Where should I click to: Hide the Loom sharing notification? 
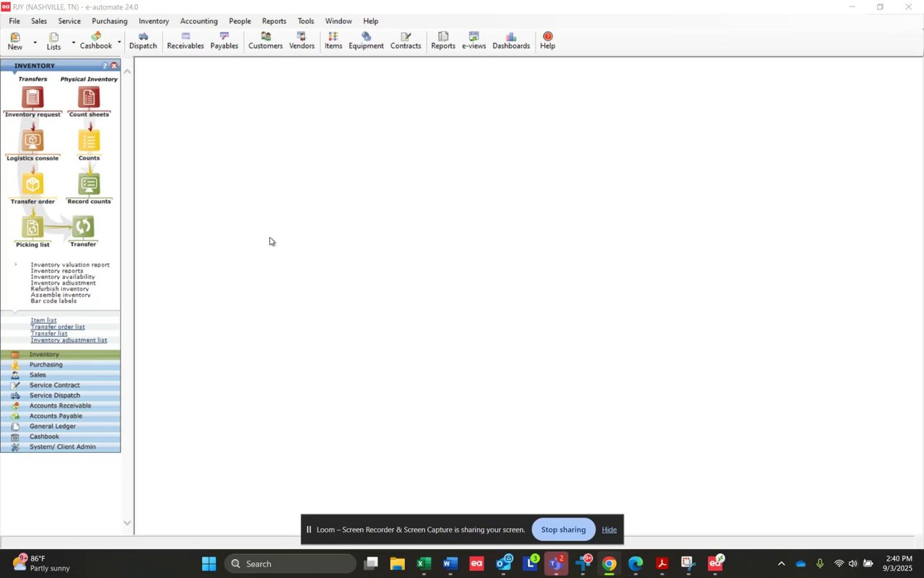click(609, 530)
